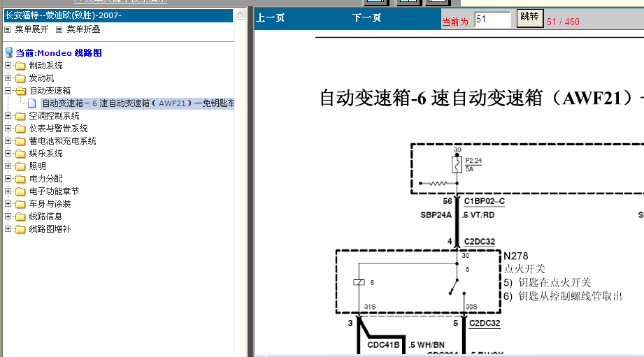Click 菜单展开 to expand all menus
The width and height of the screenshot is (644, 357).
[x=31, y=29]
